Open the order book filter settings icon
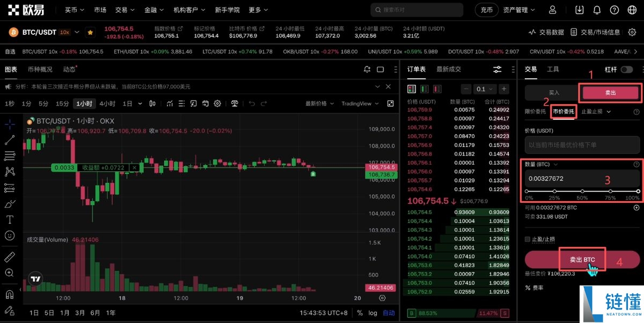The width and height of the screenshot is (644, 323). [x=497, y=69]
